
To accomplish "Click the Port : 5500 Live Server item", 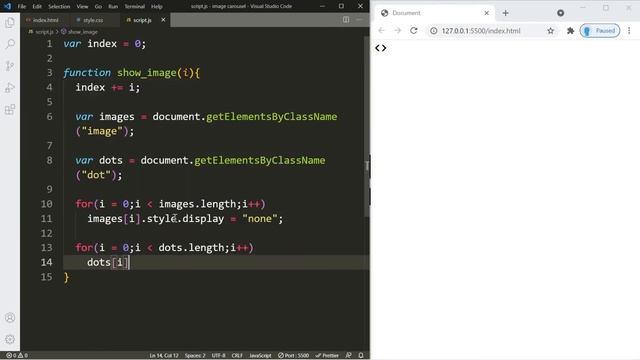I will click(x=293, y=356).
